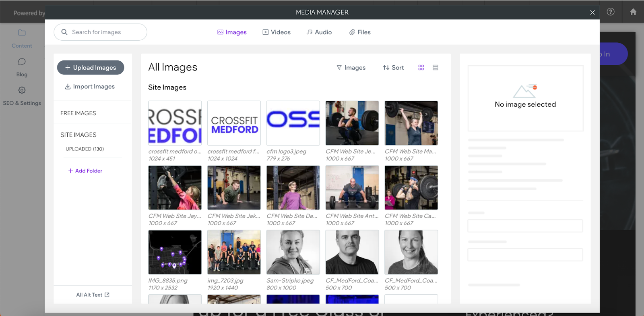Open the Content folder icon in sidebar
The image size is (644, 316).
(22, 33)
